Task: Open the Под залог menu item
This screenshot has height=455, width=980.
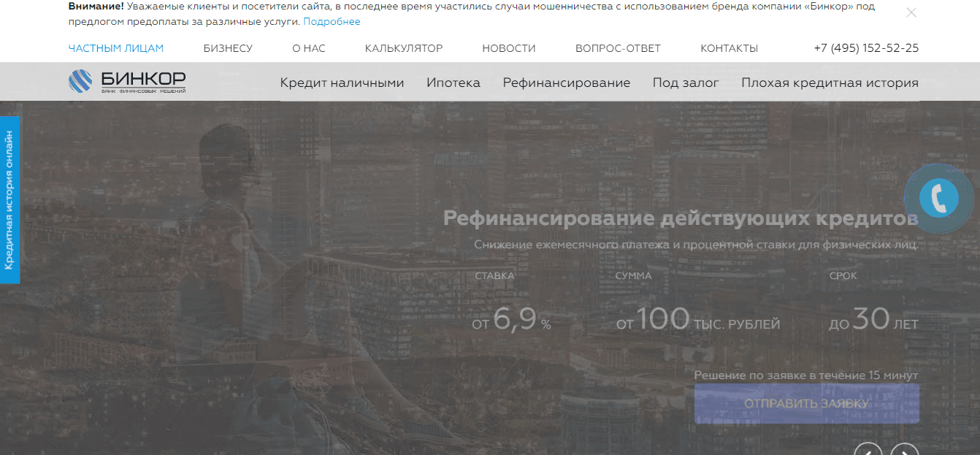Action: [x=686, y=83]
